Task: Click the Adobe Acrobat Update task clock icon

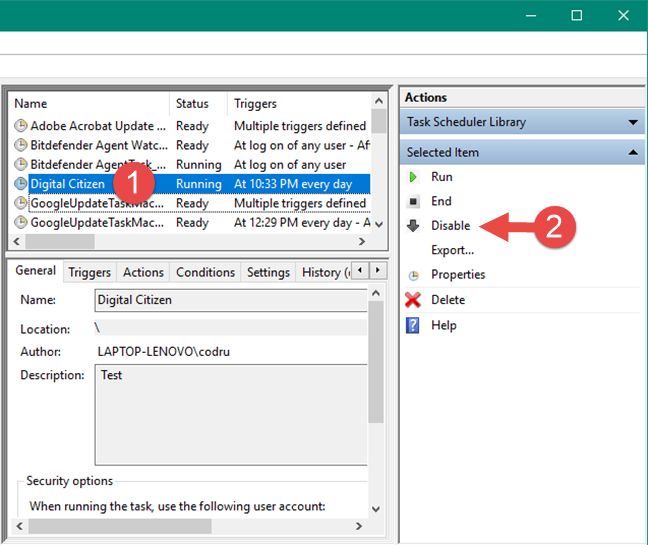Action: (21, 126)
